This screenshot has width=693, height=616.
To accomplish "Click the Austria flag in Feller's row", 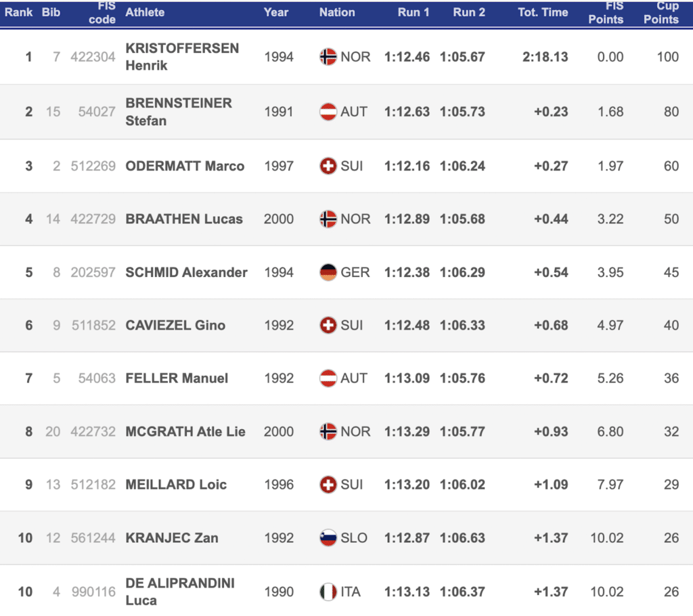I will tap(328, 378).
